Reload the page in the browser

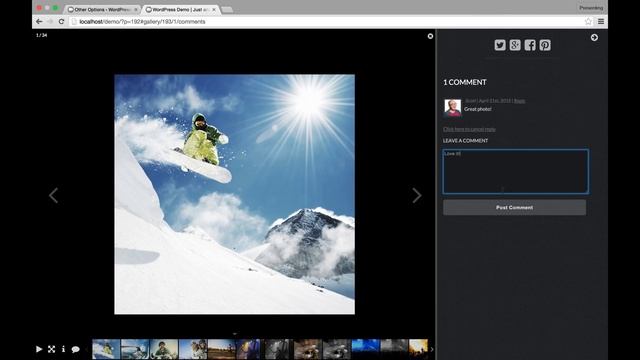[62, 22]
